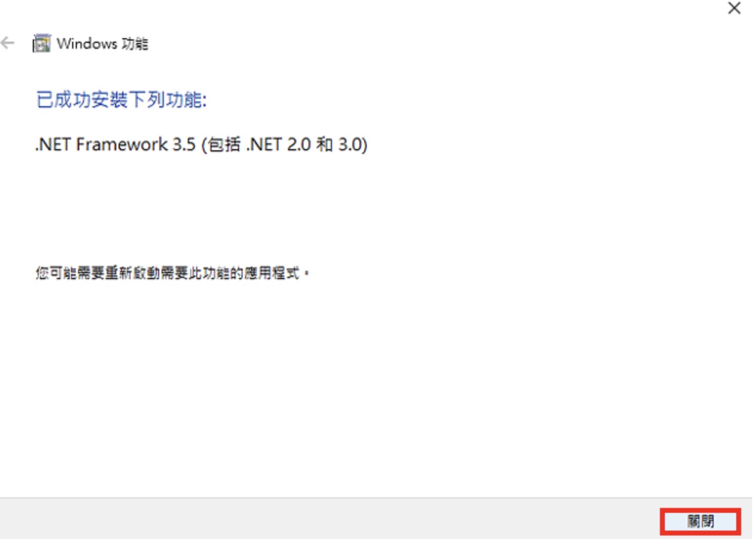Click the (包括 .NET 2.0 和 3.0) text

coord(284,144)
